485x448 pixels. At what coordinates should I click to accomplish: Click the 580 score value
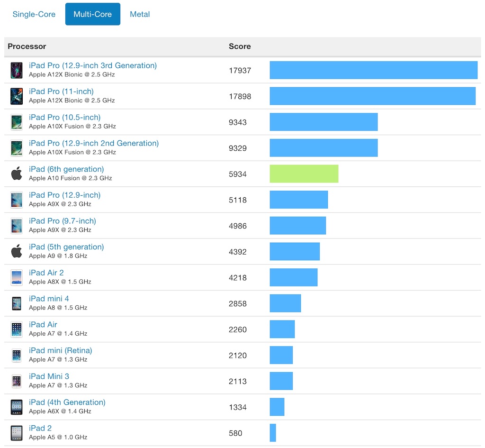coord(236,433)
